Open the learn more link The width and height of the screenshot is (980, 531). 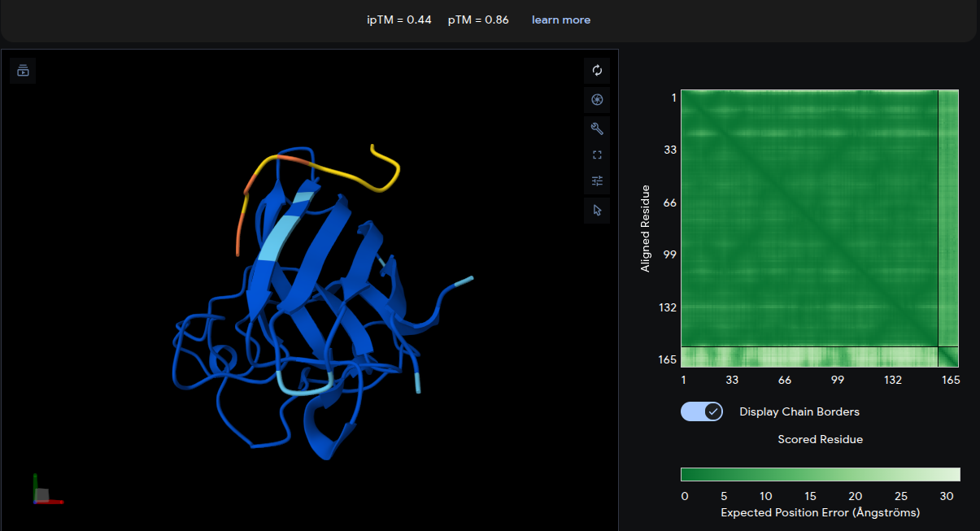tap(561, 20)
